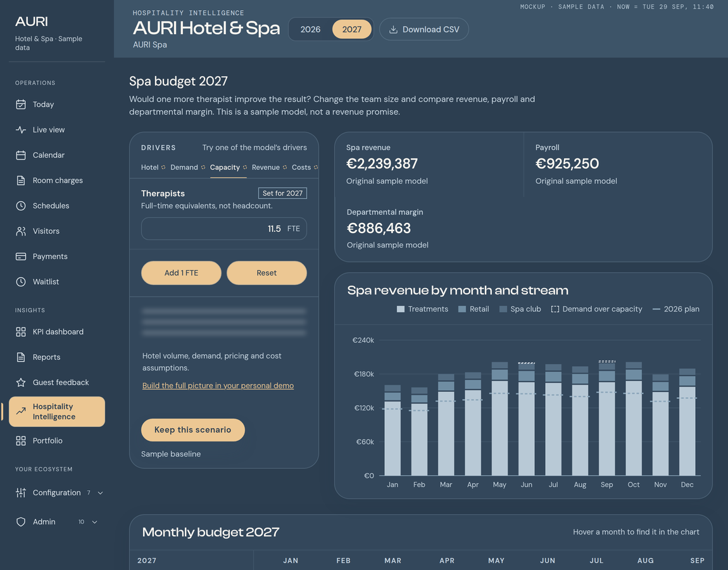Open Live view page
Image resolution: width=728 pixels, height=570 pixels.
point(56,130)
